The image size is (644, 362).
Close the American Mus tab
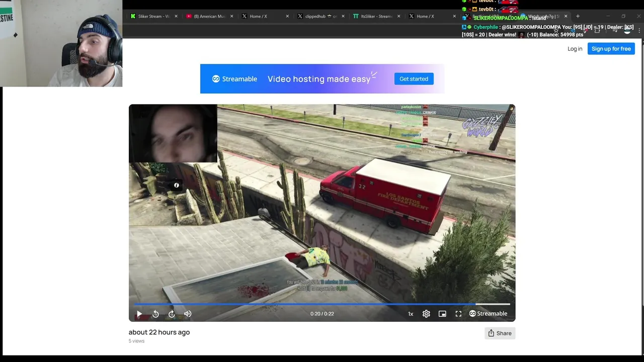click(x=232, y=16)
